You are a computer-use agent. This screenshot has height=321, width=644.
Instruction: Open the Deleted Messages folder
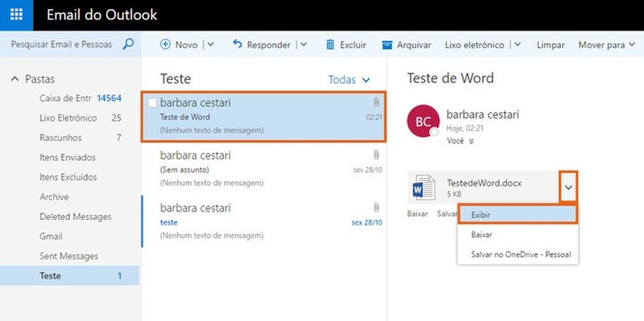69,217
